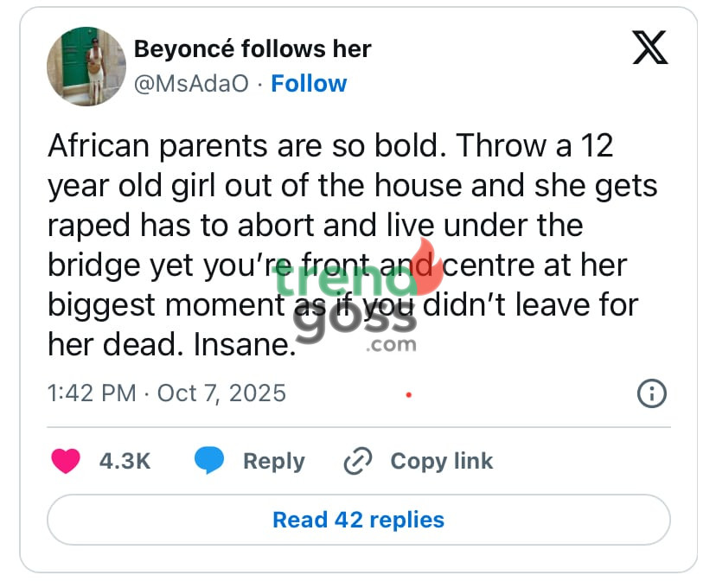Click the chain link copy icon
The height and width of the screenshot is (588, 716).
tap(357, 461)
